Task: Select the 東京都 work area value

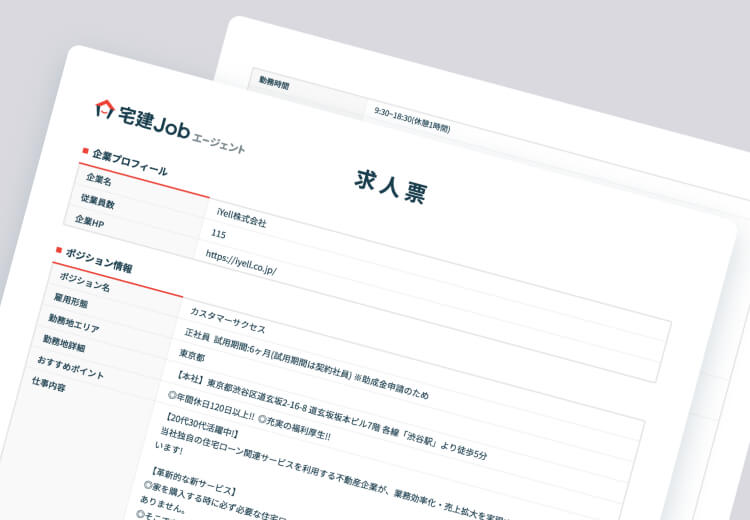Action: pos(192,355)
